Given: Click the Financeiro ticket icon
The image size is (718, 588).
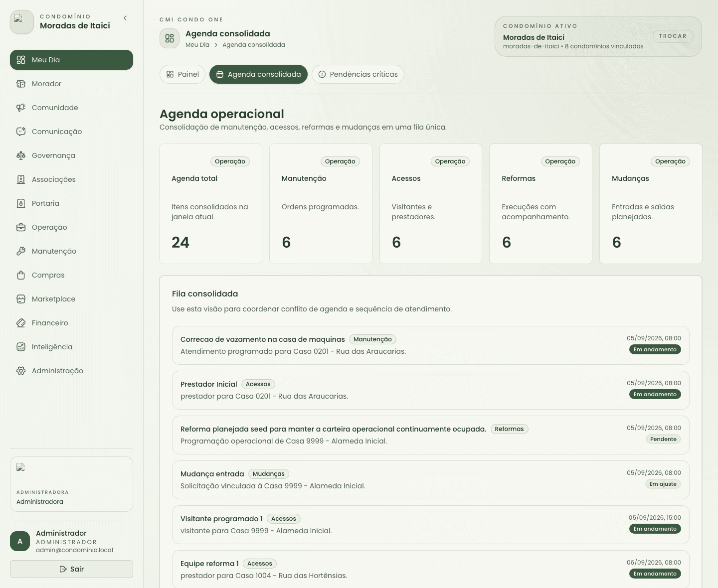Looking at the screenshot, I should 21,323.
